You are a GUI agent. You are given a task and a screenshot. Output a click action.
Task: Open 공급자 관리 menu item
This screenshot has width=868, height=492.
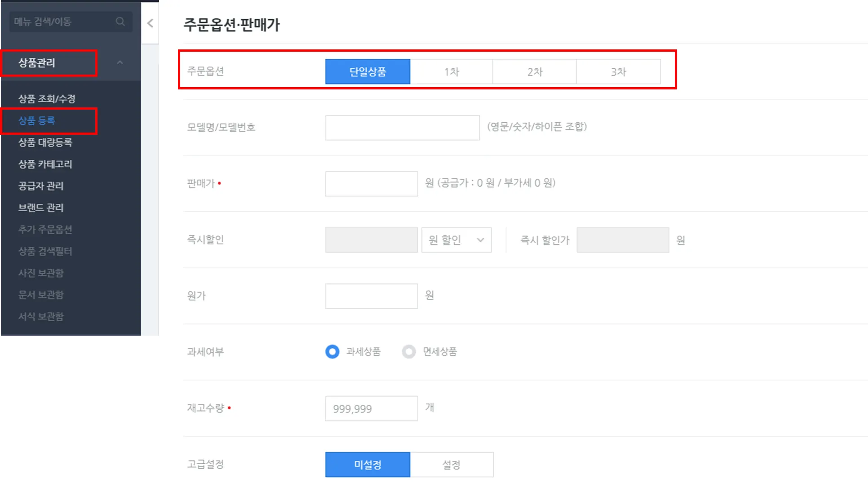coord(41,186)
